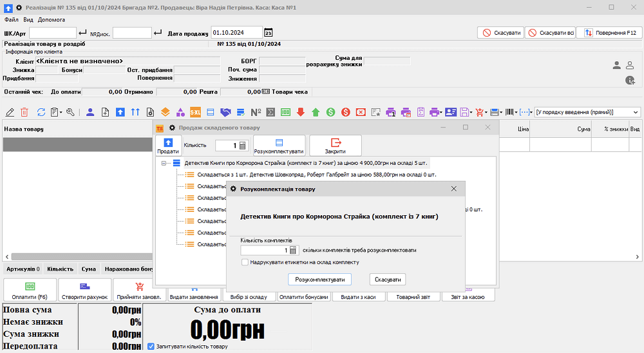
Task: Toggle 'Запитувати кількість товару' checkbox
Action: tap(151, 347)
